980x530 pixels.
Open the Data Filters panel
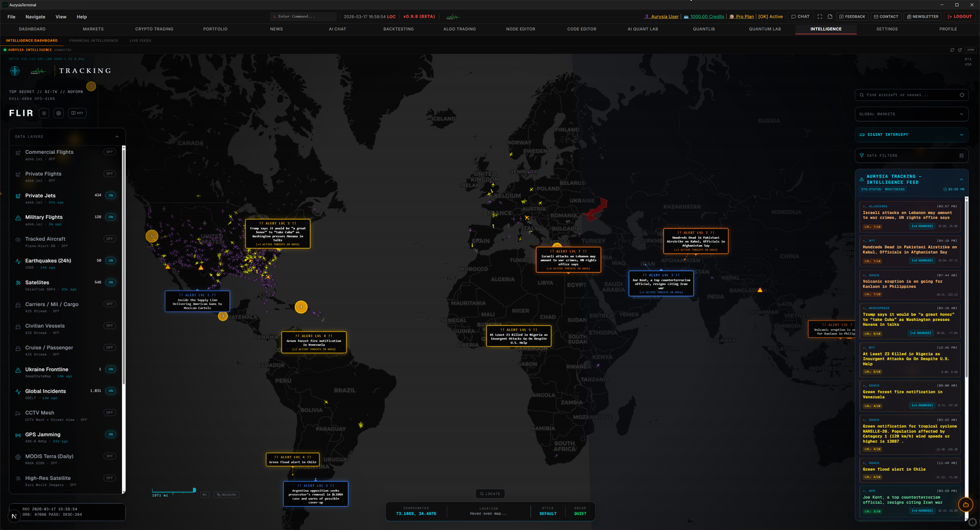(911, 156)
